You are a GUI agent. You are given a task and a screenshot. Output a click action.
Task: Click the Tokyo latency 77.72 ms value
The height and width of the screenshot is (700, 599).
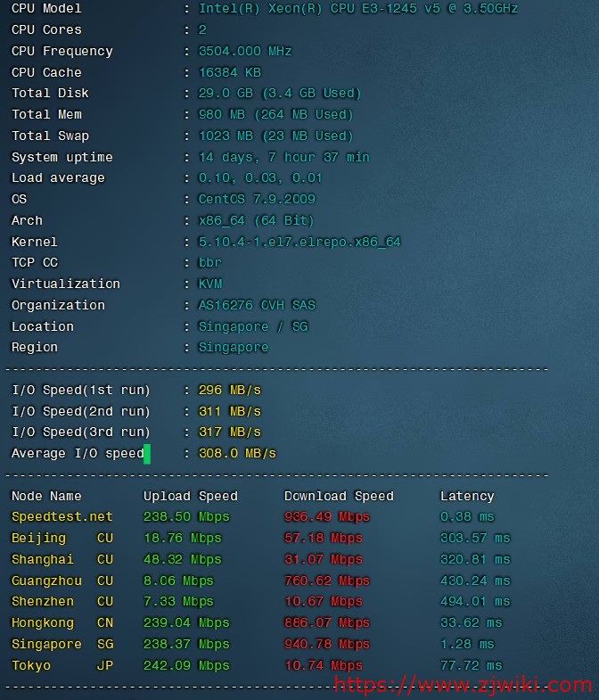point(471,666)
